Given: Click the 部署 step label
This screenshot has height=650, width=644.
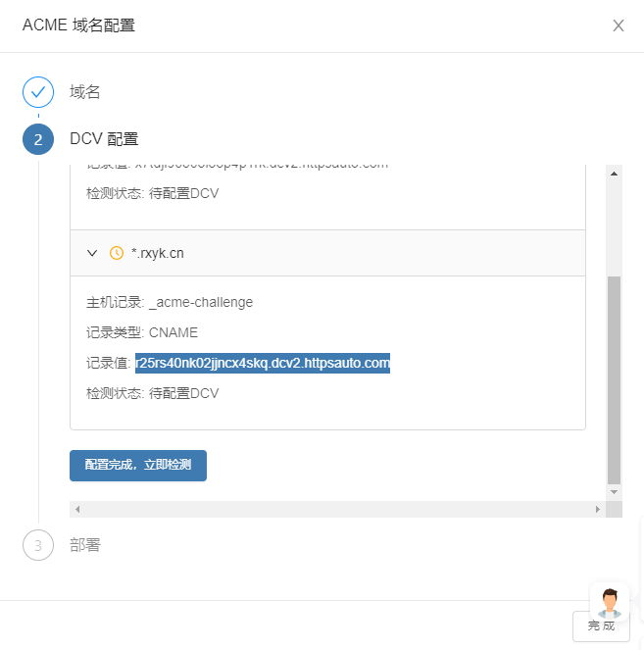Looking at the screenshot, I should tap(84, 545).
